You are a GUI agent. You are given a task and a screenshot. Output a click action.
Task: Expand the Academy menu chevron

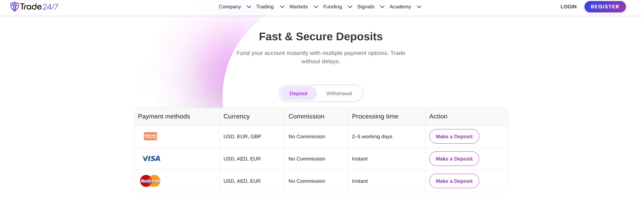[419, 7]
